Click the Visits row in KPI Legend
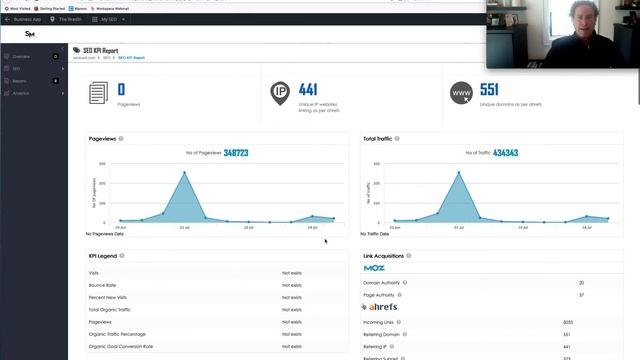 tap(217, 273)
